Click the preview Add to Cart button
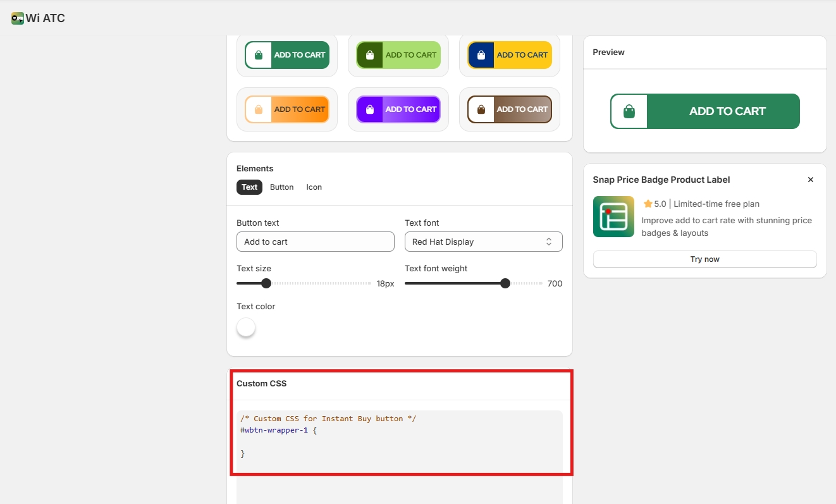 (x=705, y=111)
